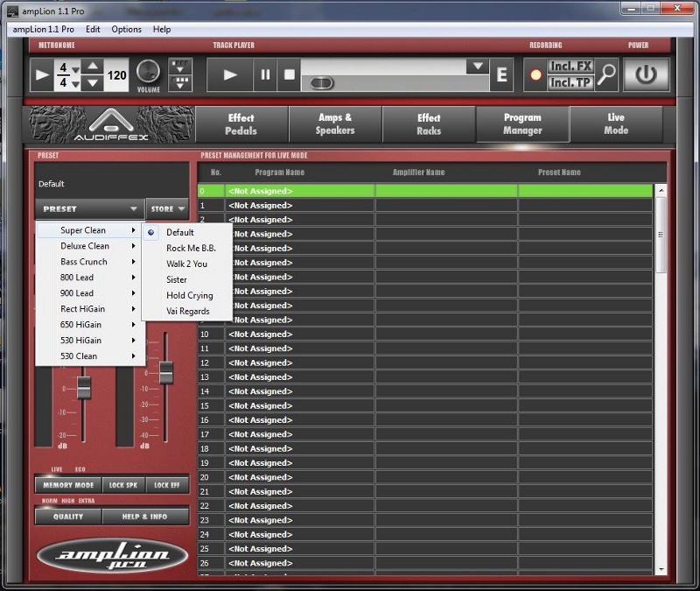Switch to Program Manager tab
700x591 pixels.
tap(522, 124)
